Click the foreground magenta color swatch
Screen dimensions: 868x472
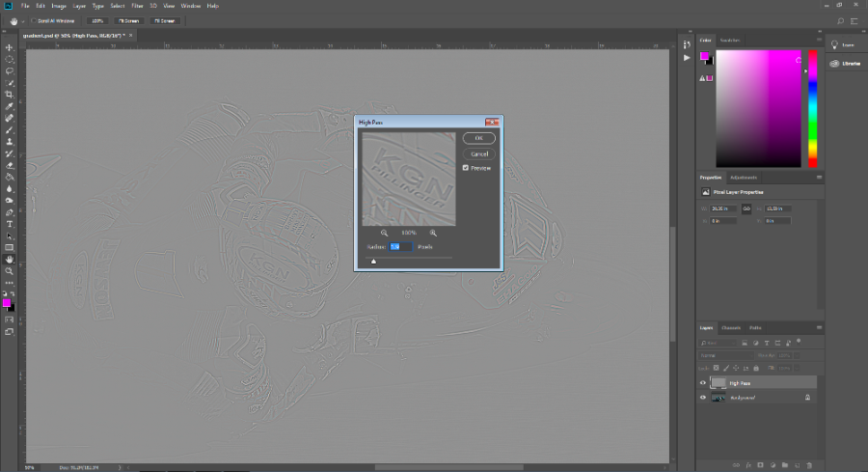point(7,302)
